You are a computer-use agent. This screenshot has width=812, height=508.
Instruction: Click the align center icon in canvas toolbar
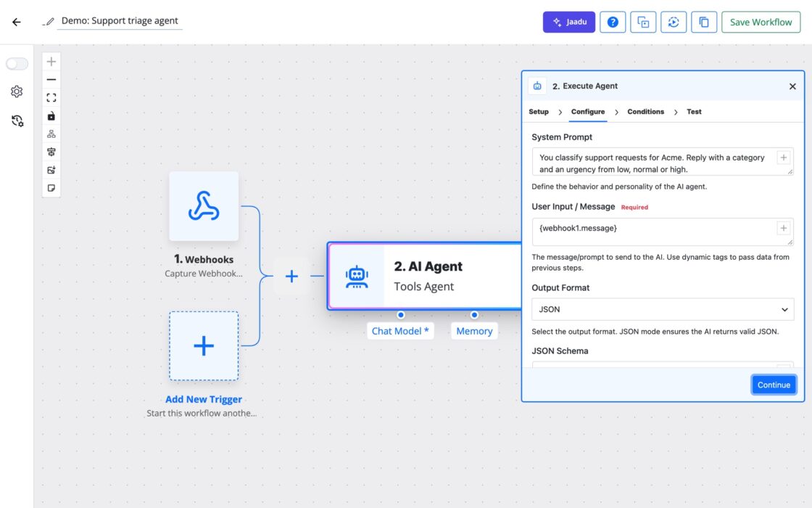point(51,152)
